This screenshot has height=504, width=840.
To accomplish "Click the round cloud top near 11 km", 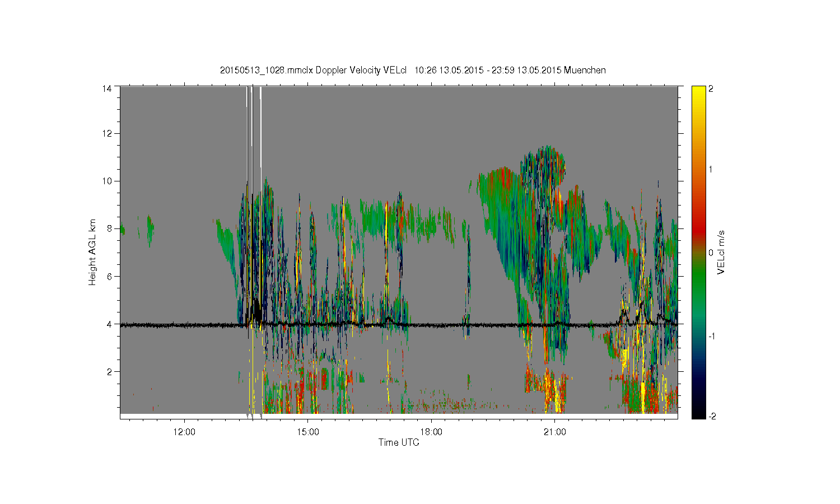I will coord(543,162).
